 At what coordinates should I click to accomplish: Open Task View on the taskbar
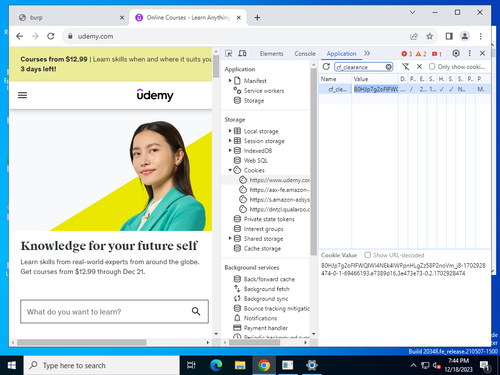[x=191, y=365]
